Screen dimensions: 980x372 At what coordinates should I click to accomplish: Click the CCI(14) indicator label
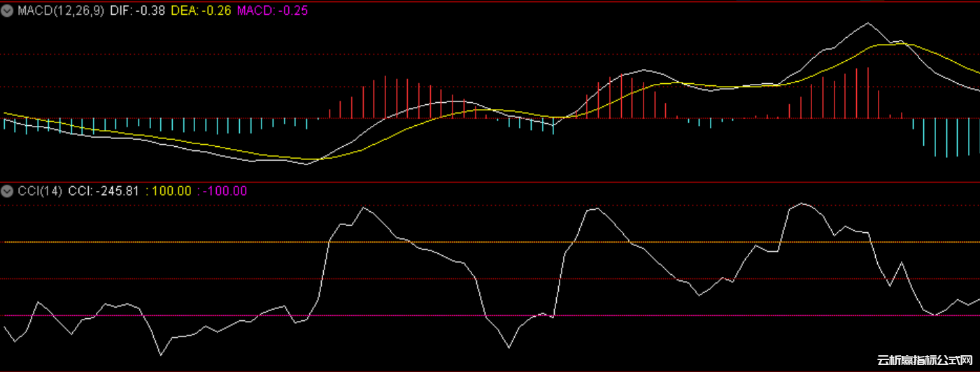click(40, 190)
